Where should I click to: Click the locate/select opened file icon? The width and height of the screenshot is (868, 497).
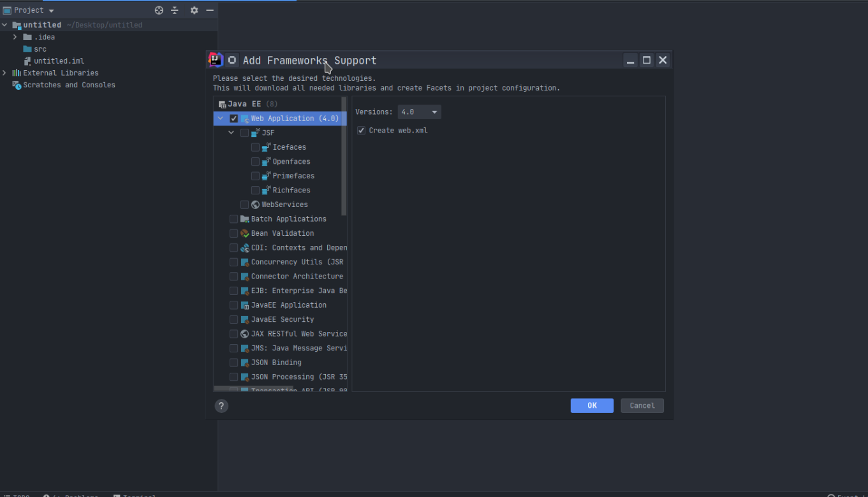[x=159, y=10]
